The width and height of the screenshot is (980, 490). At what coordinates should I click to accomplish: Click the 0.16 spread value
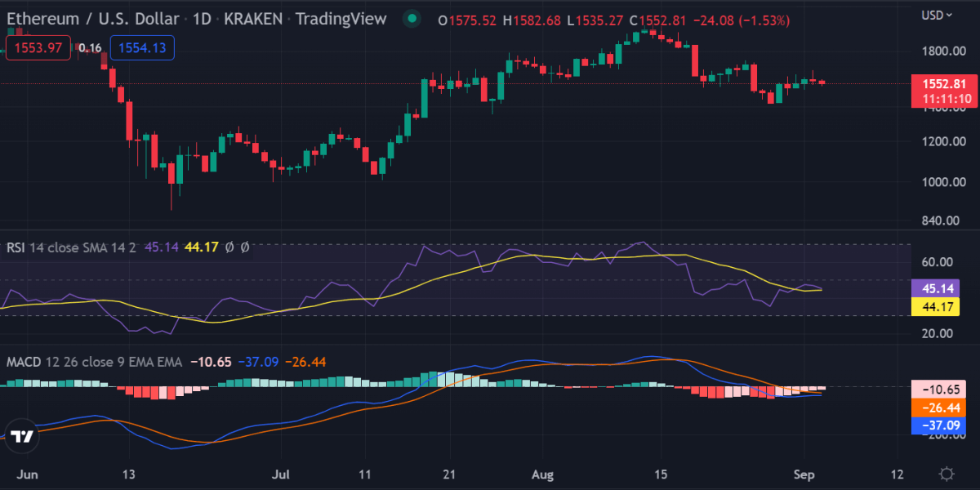pyautogui.click(x=89, y=48)
